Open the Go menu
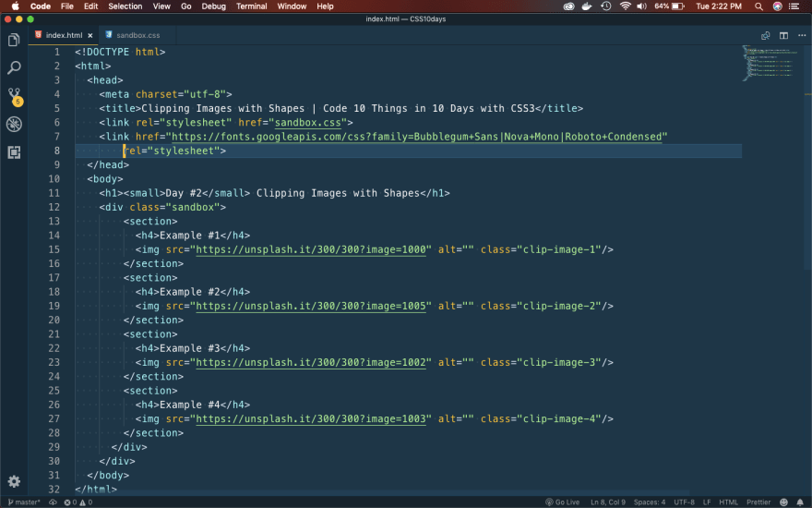812x508 pixels. [x=186, y=6]
